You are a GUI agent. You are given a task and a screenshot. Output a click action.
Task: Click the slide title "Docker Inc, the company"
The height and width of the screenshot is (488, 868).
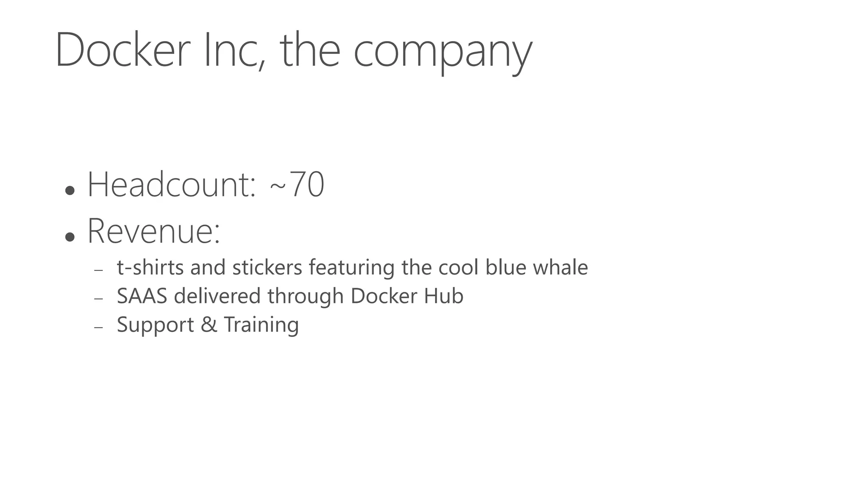click(293, 51)
